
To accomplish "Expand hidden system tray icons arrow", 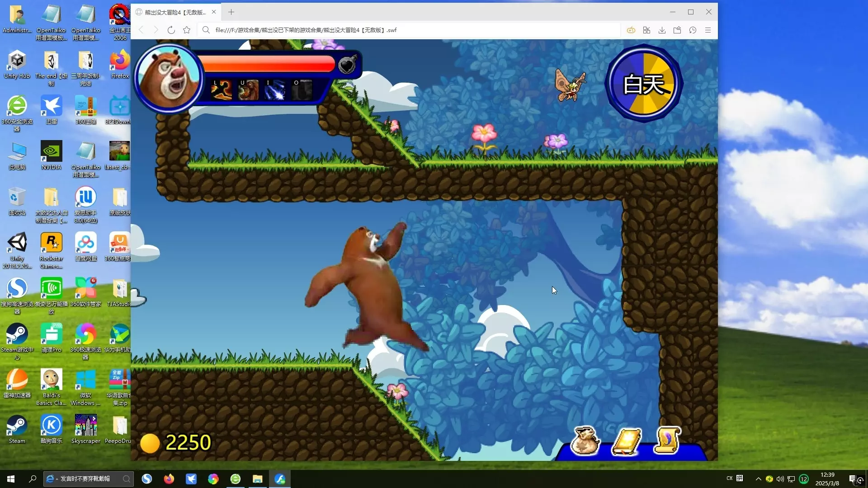I will pos(758,479).
